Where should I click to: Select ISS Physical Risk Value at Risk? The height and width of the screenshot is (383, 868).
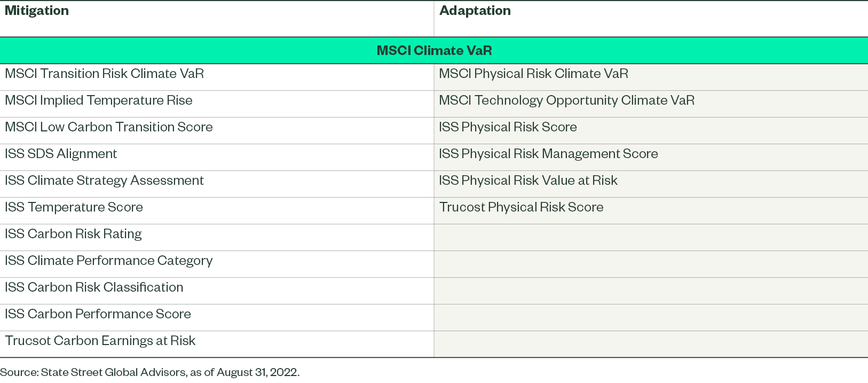[528, 181]
